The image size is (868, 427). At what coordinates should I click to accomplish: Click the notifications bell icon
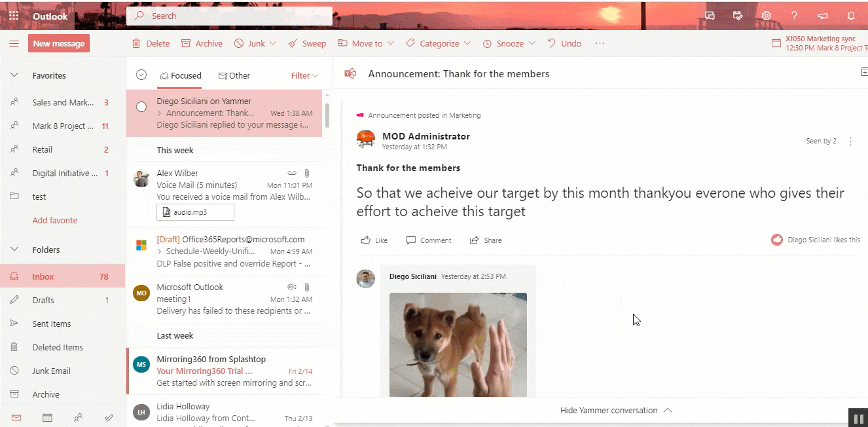coord(851,16)
